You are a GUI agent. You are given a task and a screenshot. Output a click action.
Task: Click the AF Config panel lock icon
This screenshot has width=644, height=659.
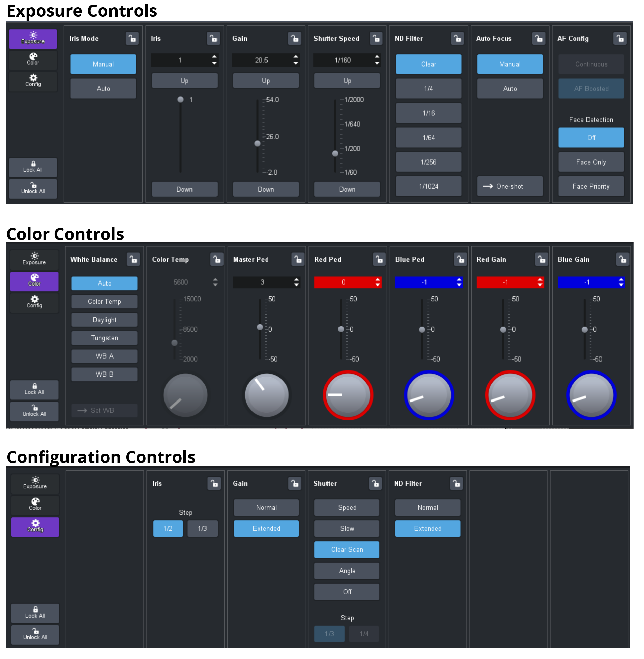(x=620, y=39)
